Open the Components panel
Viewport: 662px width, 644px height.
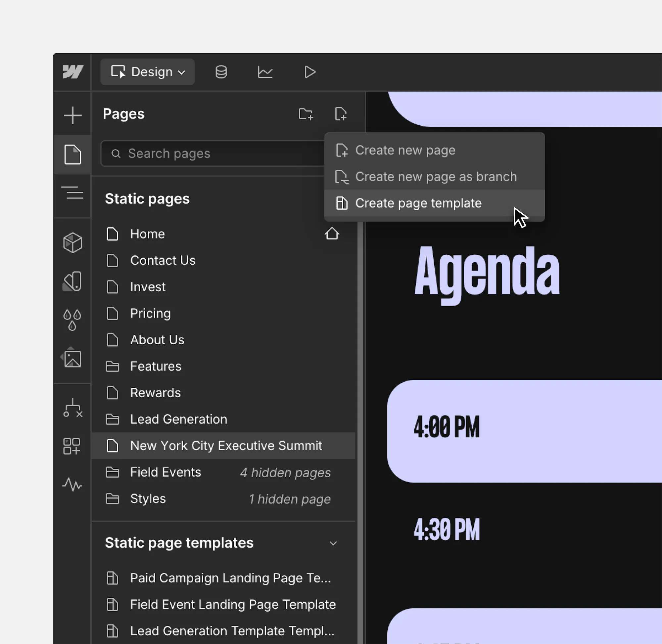coord(72,242)
